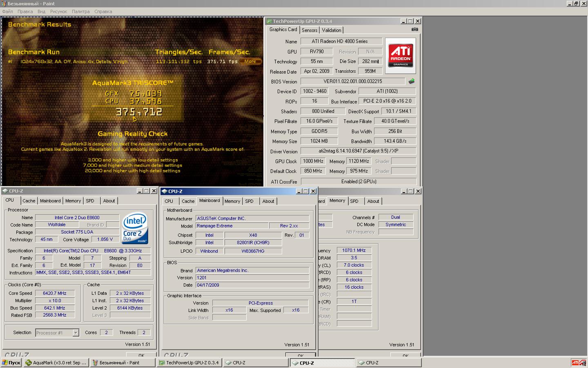This screenshot has height=368, width=588.
Task: Open Memory tab in left CPU-Z window
Action: tap(73, 201)
